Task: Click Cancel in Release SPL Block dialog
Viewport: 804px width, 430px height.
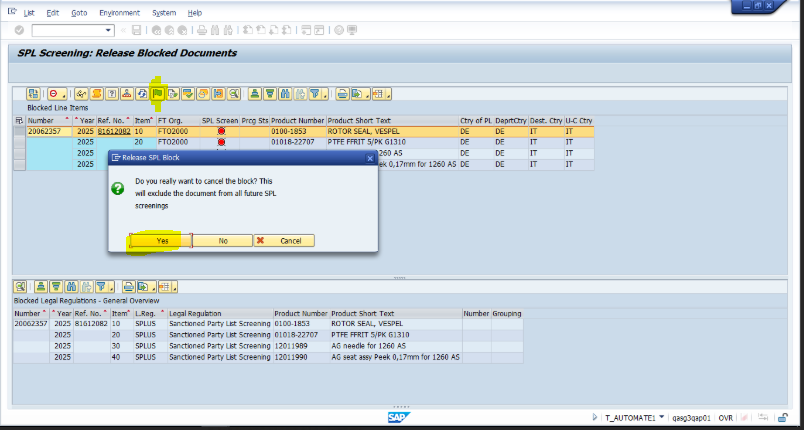Action: pyautogui.click(x=284, y=240)
